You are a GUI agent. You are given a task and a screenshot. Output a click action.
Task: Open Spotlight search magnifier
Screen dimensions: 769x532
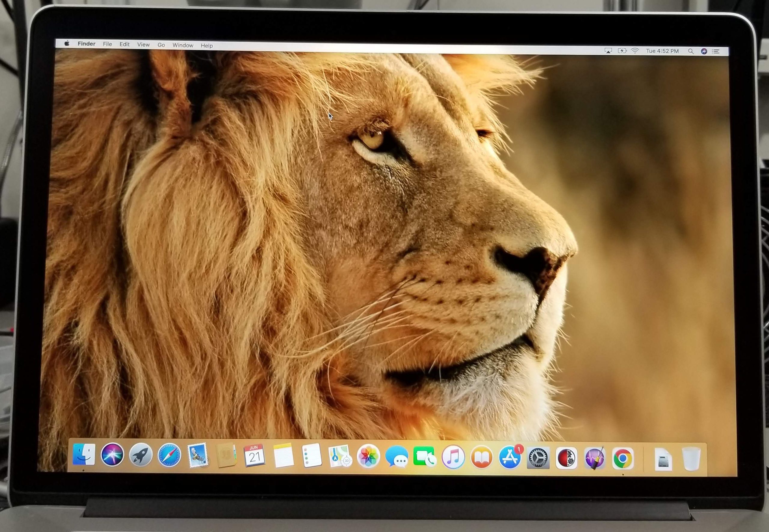[x=691, y=51]
